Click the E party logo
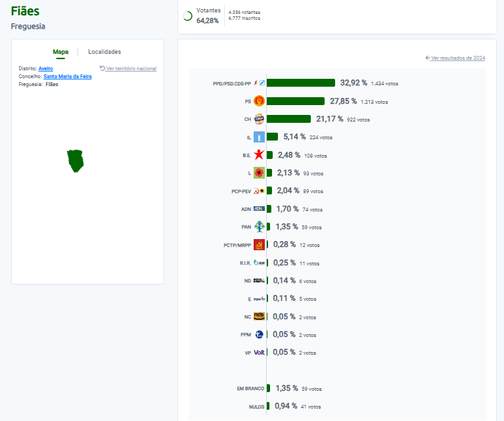Image resolution: width=504 pixels, height=421 pixels. point(259,299)
